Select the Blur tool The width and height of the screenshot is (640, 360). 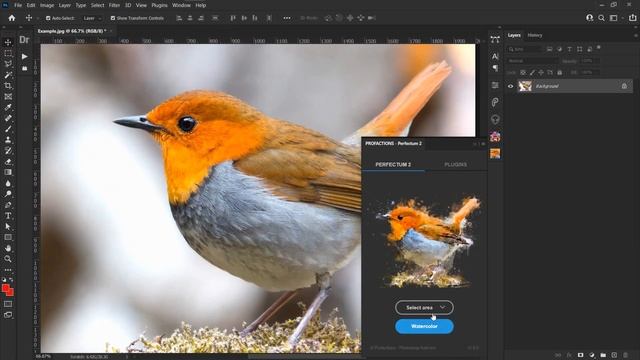coord(8,183)
